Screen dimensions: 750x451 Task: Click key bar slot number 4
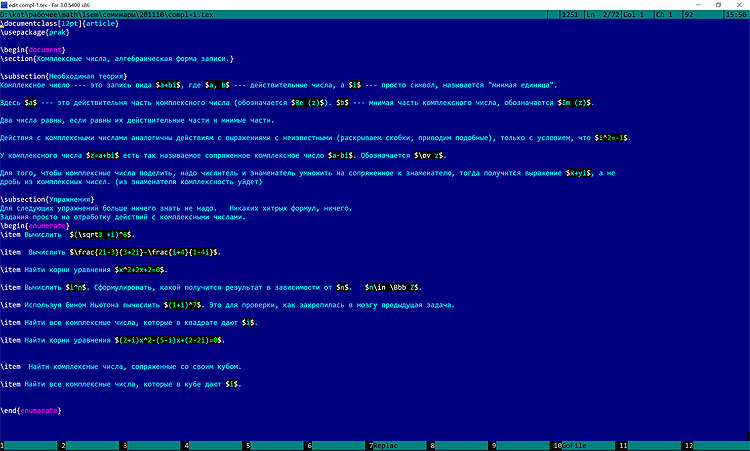click(x=216, y=445)
